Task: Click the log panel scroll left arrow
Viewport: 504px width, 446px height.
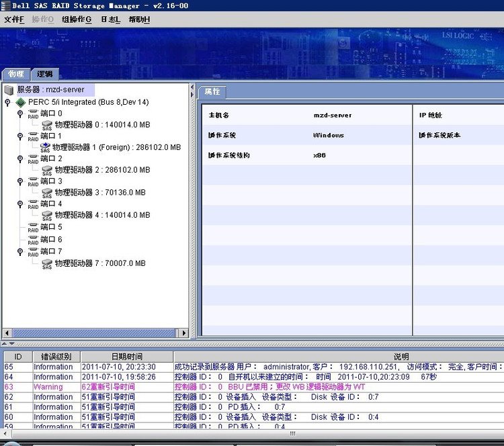Action: click(x=5, y=434)
